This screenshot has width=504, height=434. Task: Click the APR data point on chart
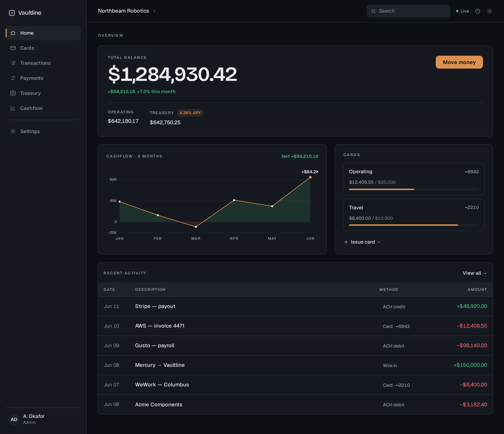(x=234, y=200)
